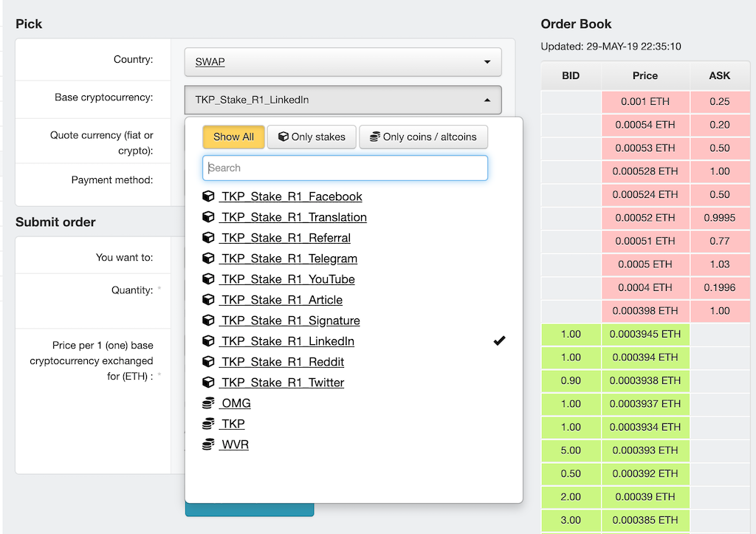Click the cube icon beside TKP_Stake_R1_Twitter

208,383
